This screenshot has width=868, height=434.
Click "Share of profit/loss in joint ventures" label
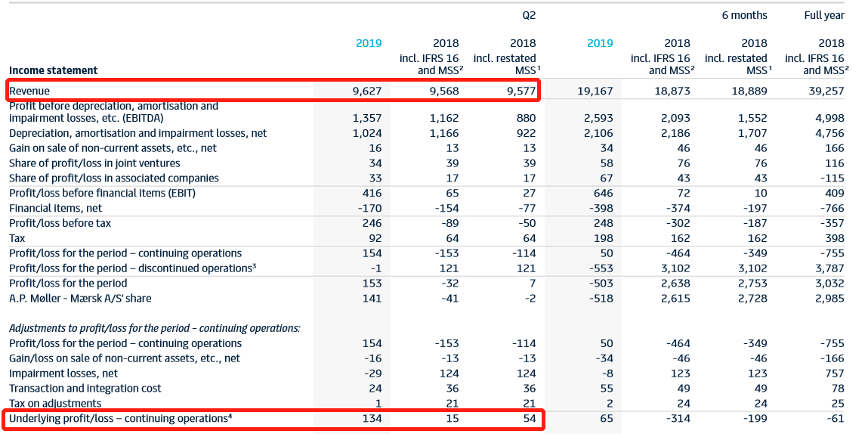tap(94, 163)
